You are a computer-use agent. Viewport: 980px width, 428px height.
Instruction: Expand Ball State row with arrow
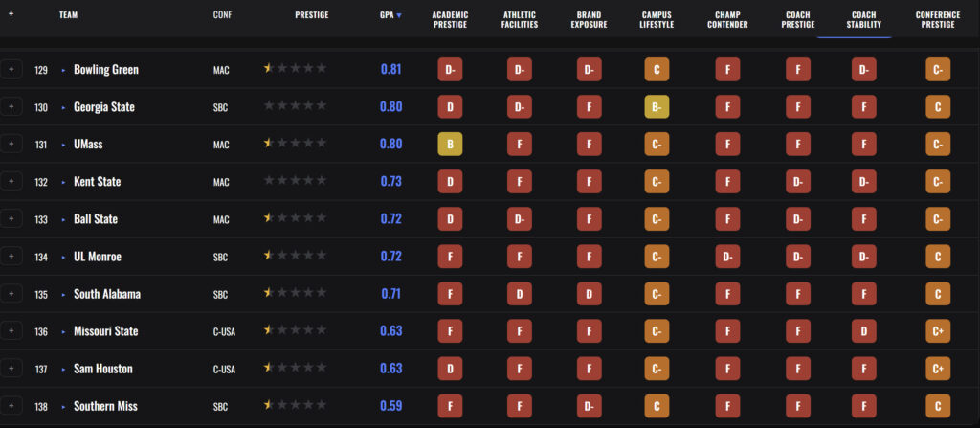tap(63, 219)
